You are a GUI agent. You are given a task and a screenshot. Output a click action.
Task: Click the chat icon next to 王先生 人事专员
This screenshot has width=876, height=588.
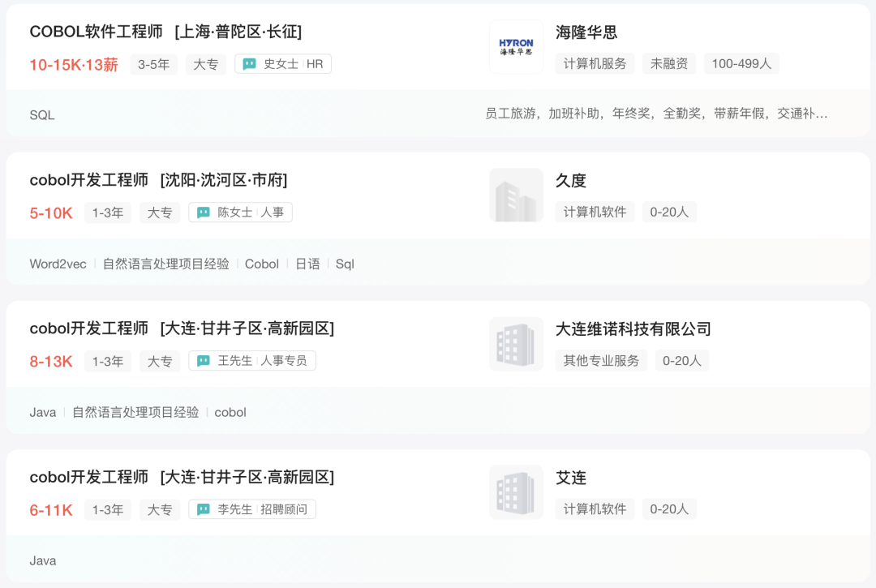pyautogui.click(x=204, y=361)
